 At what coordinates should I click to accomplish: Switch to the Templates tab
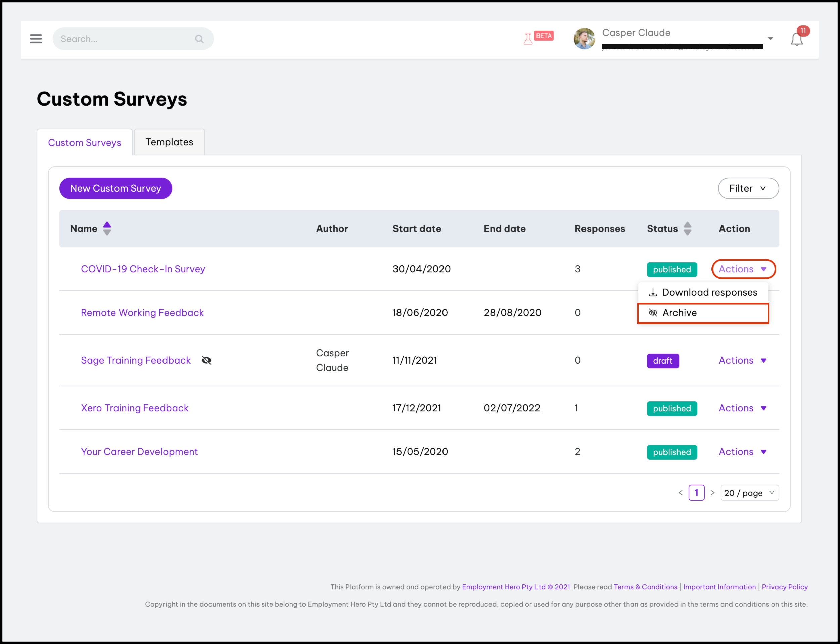[x=169, y=142]
